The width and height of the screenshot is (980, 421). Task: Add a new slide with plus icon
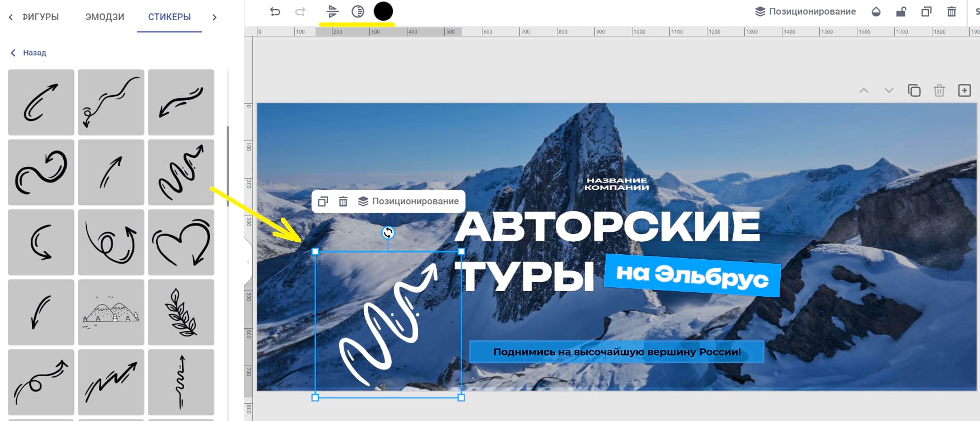[964, 90]
